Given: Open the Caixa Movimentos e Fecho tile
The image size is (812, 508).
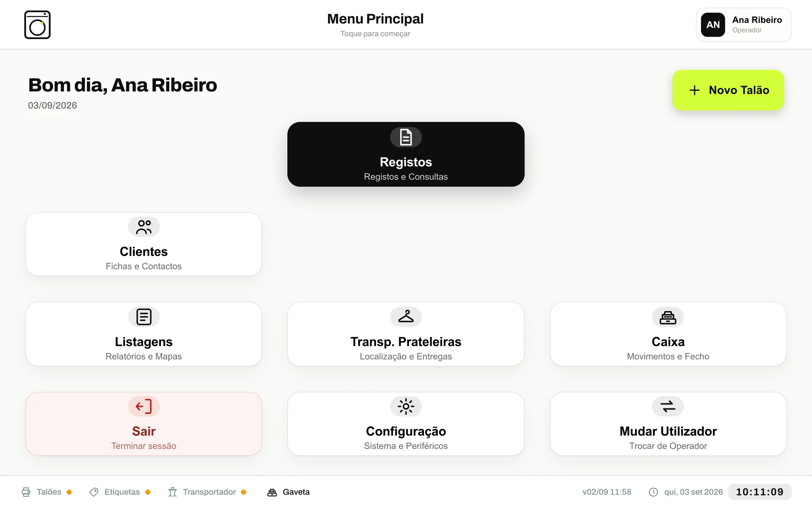Looking at the screenshot, I should click(x=668, y=334).
